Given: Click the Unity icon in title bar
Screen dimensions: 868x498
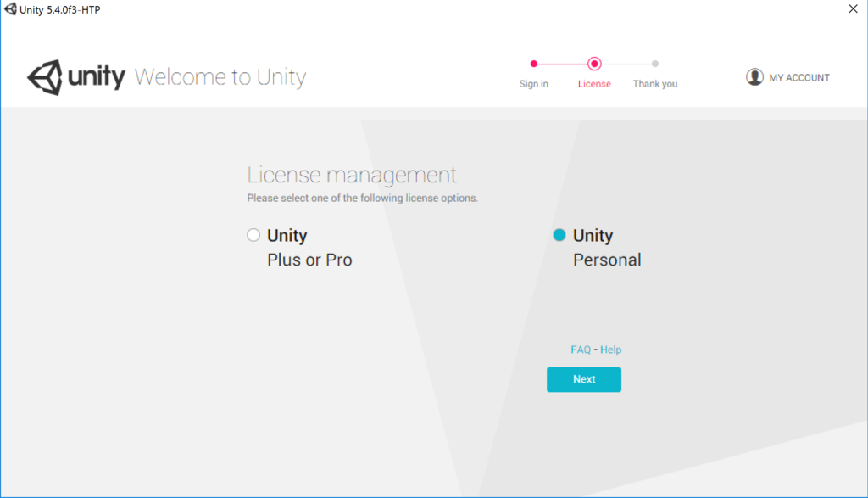Looking at the screenshot, I should point(10,9).
